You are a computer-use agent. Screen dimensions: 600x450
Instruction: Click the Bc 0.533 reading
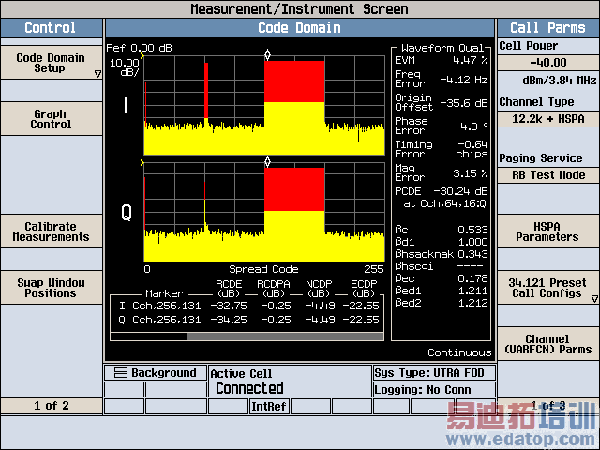pyautogui.click(x=441, y=230)
